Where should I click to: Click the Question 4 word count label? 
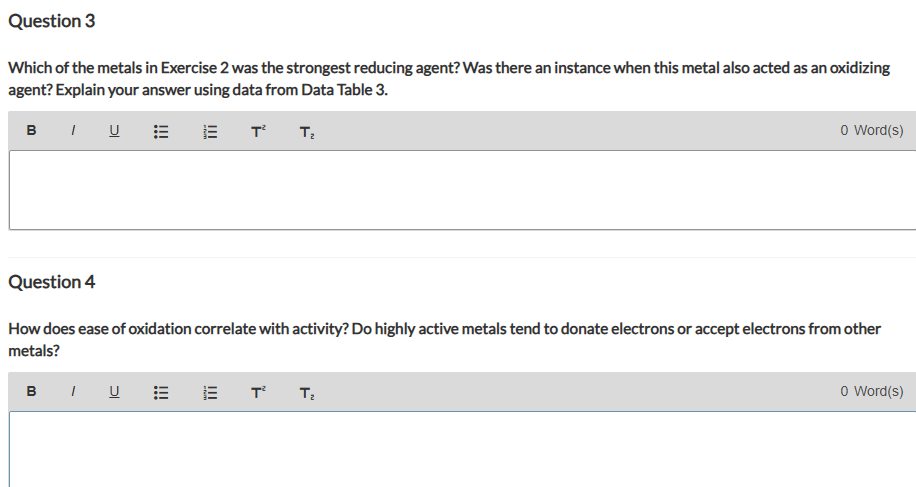tap(872, 391)
